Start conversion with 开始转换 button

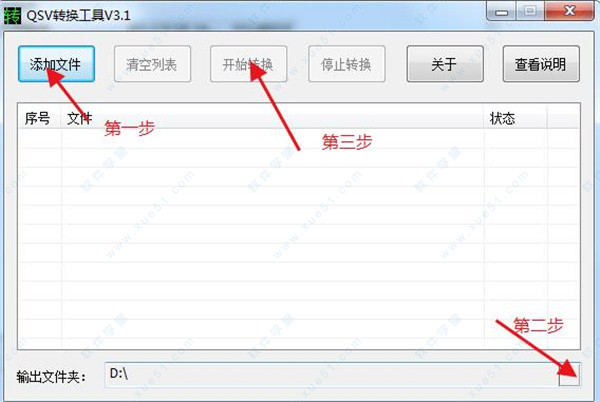click(248, 64)
